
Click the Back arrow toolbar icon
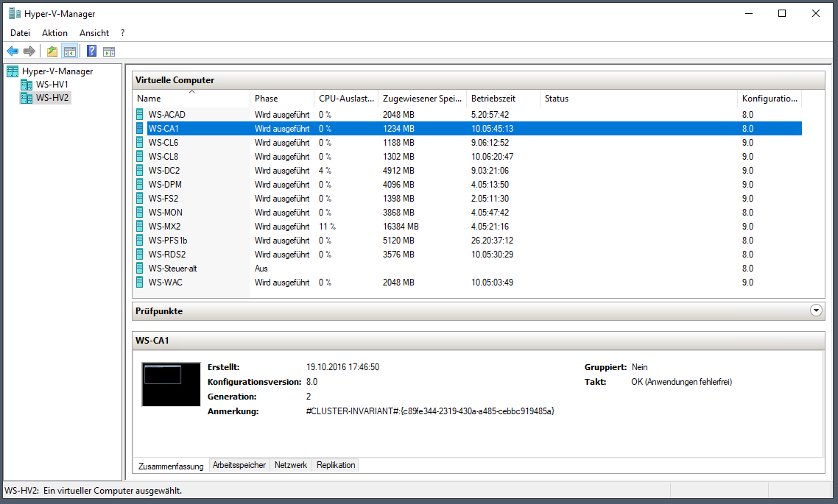tap(13, 52)
